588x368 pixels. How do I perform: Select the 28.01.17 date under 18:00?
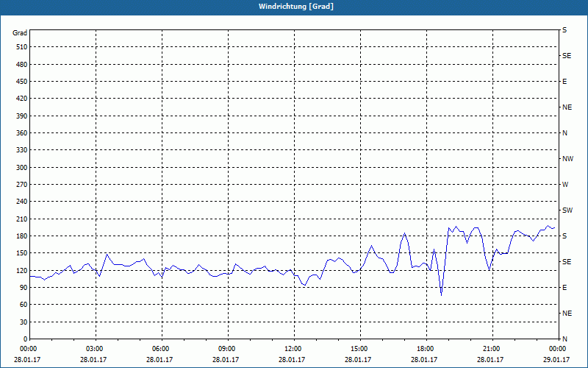[424, 360]
